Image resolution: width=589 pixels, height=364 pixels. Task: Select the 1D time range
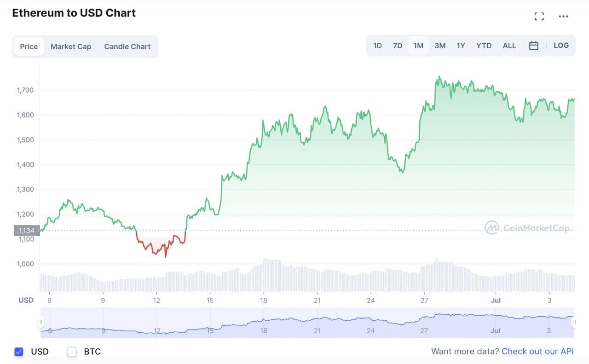(377, 46)
